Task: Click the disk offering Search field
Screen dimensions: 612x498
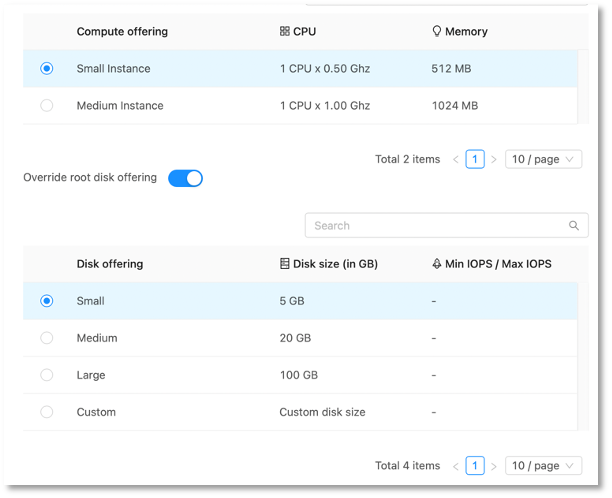Action: (x=435, y=226)
